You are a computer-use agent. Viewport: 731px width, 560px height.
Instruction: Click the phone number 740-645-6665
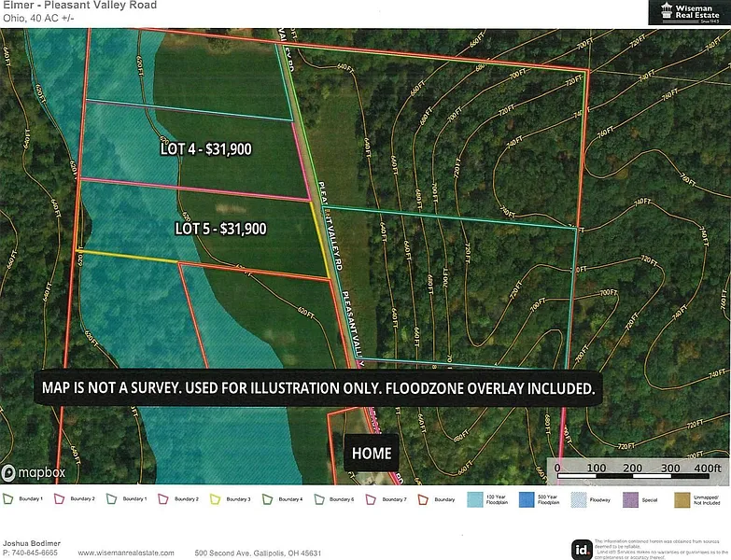pyautogui.click(x=33, y=553)
